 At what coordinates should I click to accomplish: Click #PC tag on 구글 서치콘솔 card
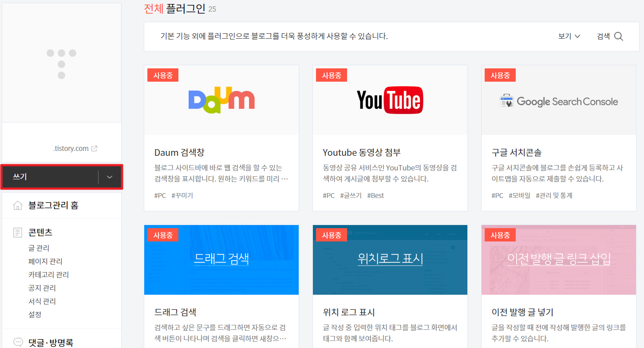(x=498, y=195)
